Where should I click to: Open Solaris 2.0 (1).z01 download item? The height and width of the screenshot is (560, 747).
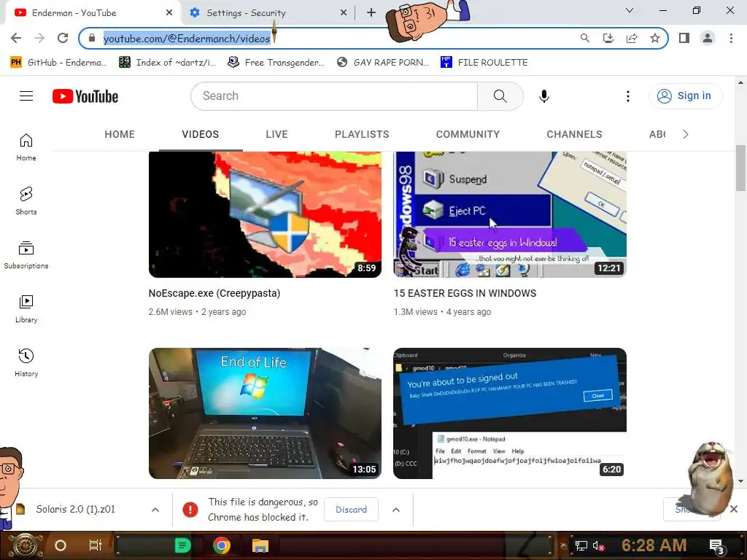(x=75, y=509)
